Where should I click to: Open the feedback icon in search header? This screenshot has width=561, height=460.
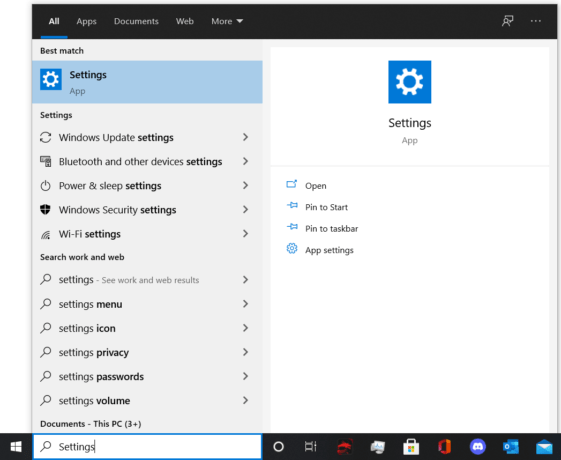click(x=507, y=21)
